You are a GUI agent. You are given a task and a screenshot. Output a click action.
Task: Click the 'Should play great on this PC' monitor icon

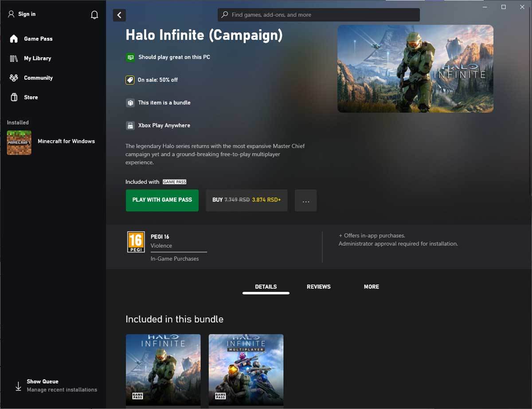click(130, 57)
